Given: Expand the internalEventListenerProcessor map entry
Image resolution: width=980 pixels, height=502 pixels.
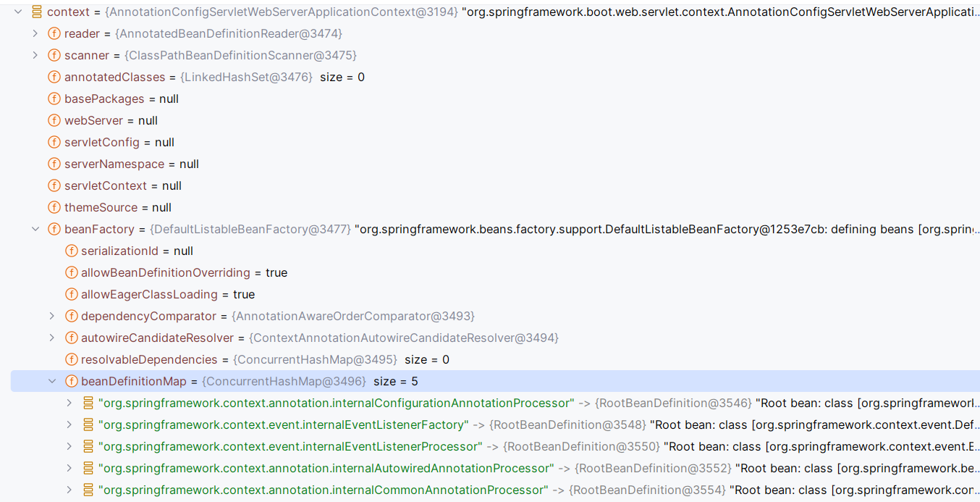Looking at the screenshot, I should pos(69,446).
